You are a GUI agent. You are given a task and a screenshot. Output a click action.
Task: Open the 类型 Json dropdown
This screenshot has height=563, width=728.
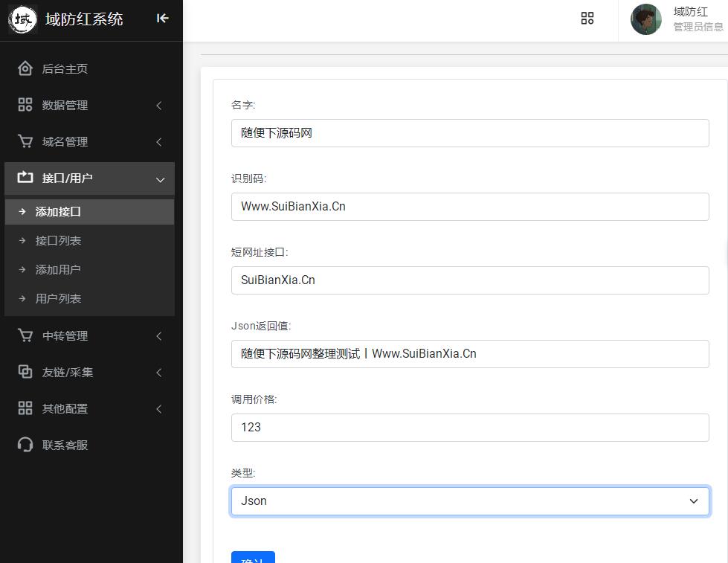[x=469, y=501]
